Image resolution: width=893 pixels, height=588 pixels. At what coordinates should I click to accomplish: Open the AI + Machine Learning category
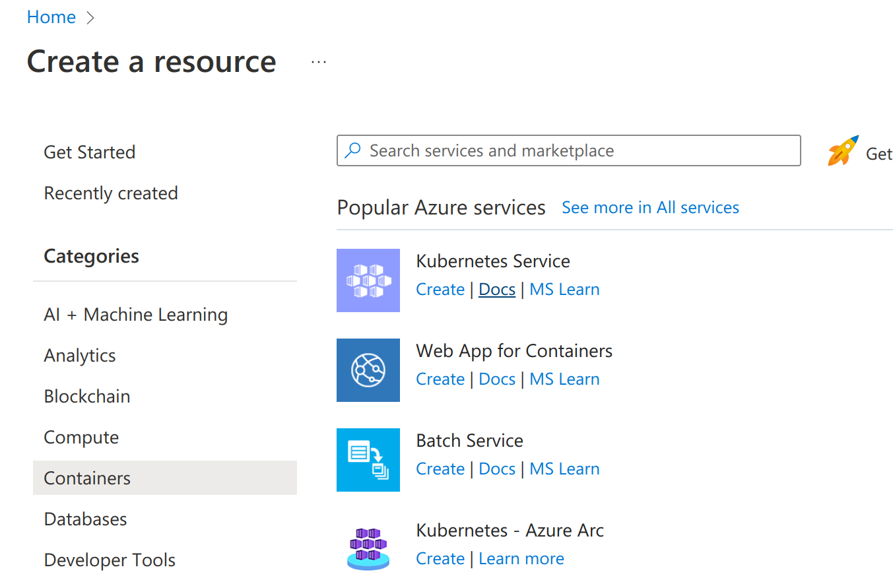tap(136, 315)
